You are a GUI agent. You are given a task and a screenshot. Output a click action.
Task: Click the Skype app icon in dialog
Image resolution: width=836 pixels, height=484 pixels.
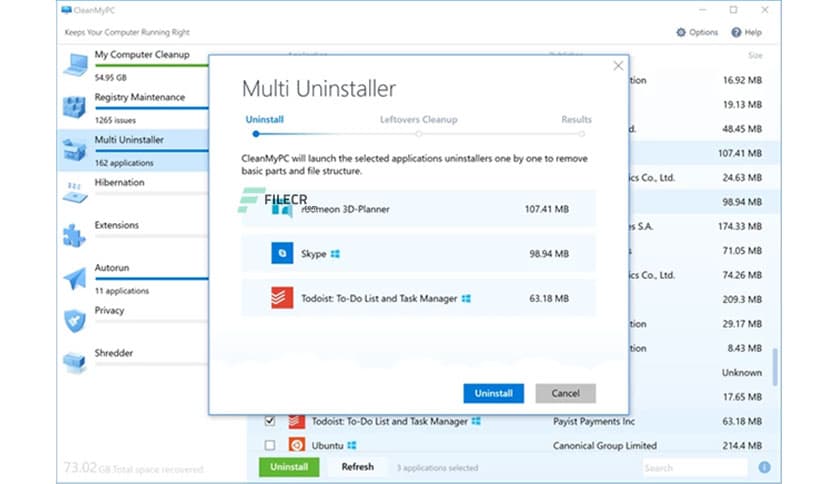pos(282,253)
